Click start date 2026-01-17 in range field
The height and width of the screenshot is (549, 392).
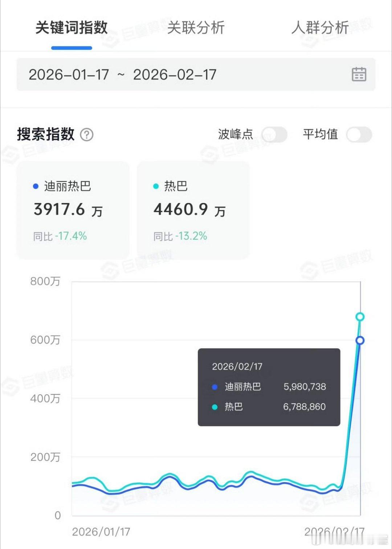(x=69, y=75)
